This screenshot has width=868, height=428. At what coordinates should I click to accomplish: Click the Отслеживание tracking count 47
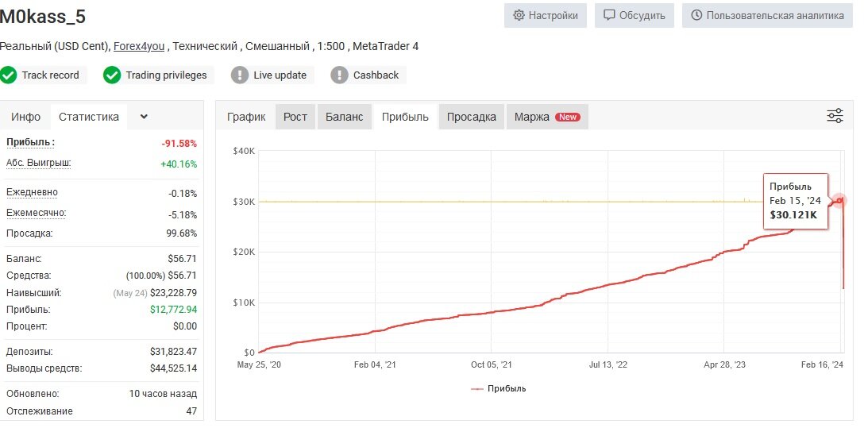191,411
